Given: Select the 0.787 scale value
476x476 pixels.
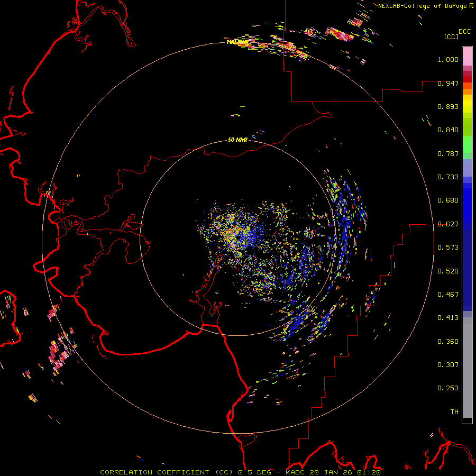Looking at the screenshot, I should click(x=448, y=153).
